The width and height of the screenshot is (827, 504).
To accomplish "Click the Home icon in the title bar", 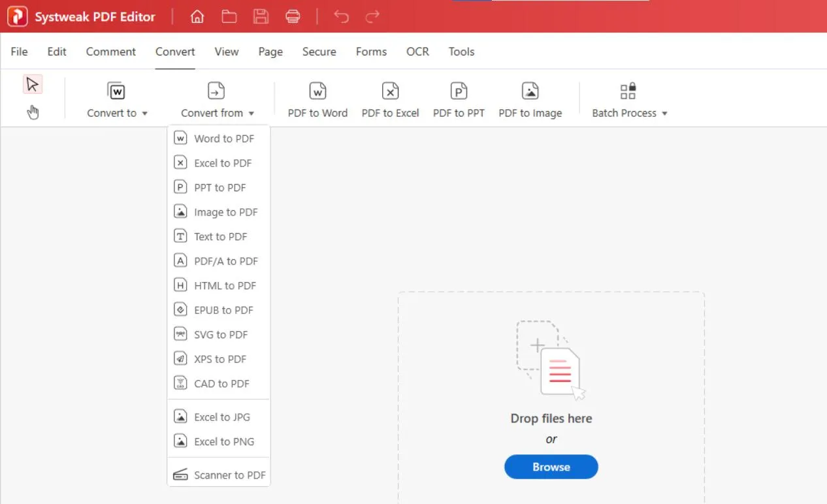I will point(197,16).
